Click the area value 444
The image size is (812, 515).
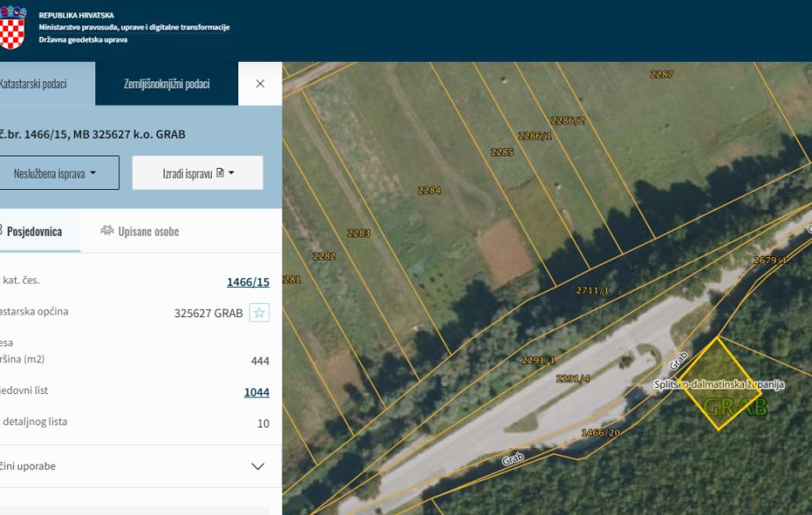(x=260, y=361)
